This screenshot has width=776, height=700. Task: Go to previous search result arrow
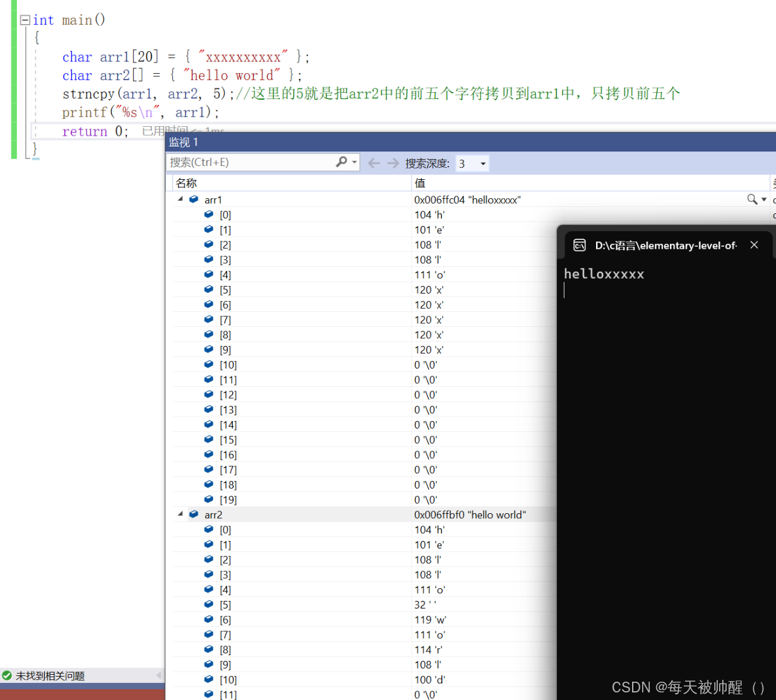click(374, 163)
